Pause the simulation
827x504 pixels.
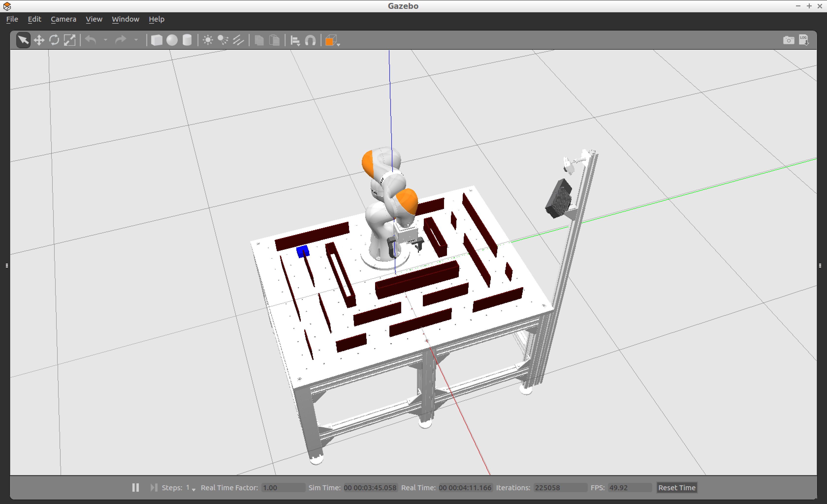click(x=135, y=487)
